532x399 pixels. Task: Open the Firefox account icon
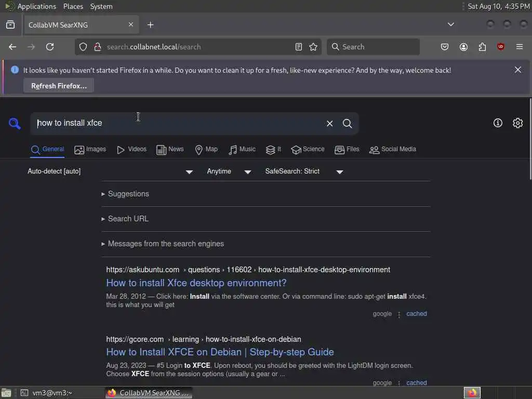[x=463, y=47]
